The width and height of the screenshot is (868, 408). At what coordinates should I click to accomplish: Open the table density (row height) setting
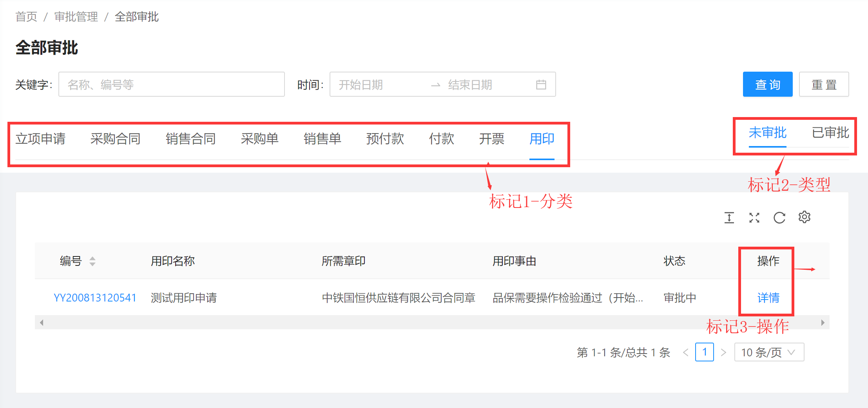[729, 217]
